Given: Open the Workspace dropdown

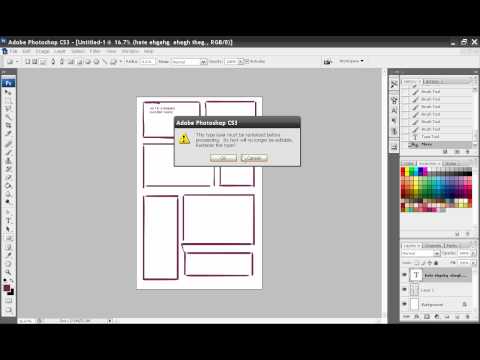Looking at the screenshot, I should click(x=351, y=61).
